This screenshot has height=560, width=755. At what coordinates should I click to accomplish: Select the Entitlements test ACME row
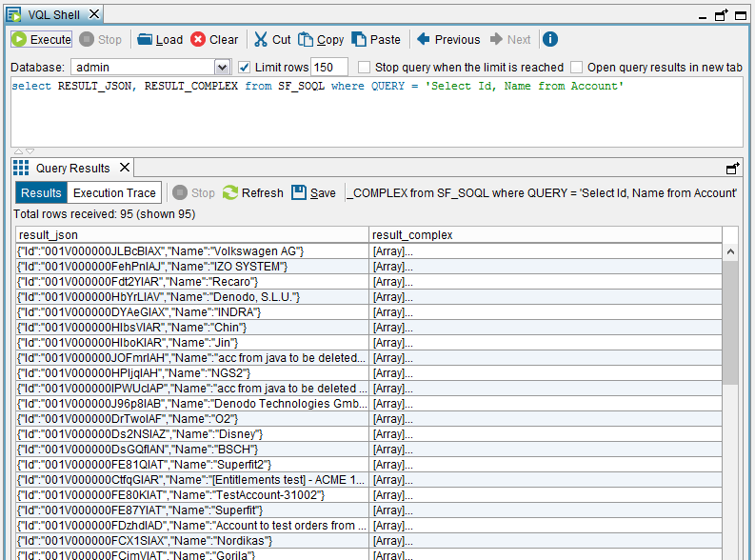[368, 480]
